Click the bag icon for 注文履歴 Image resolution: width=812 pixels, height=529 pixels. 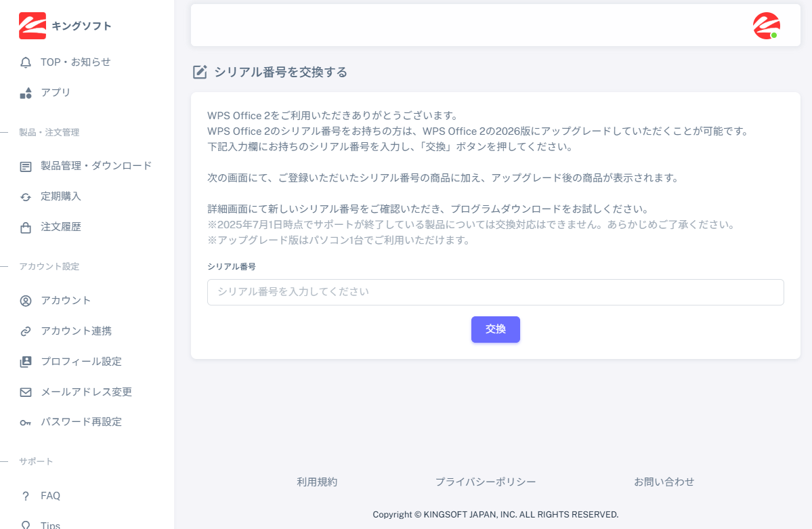[26, 228]
